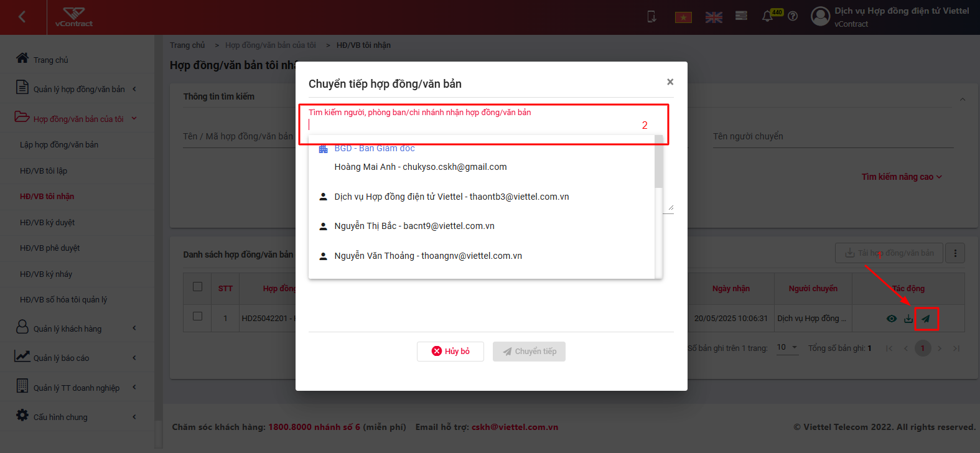Switch language to English UK flag

coord(714,17)
